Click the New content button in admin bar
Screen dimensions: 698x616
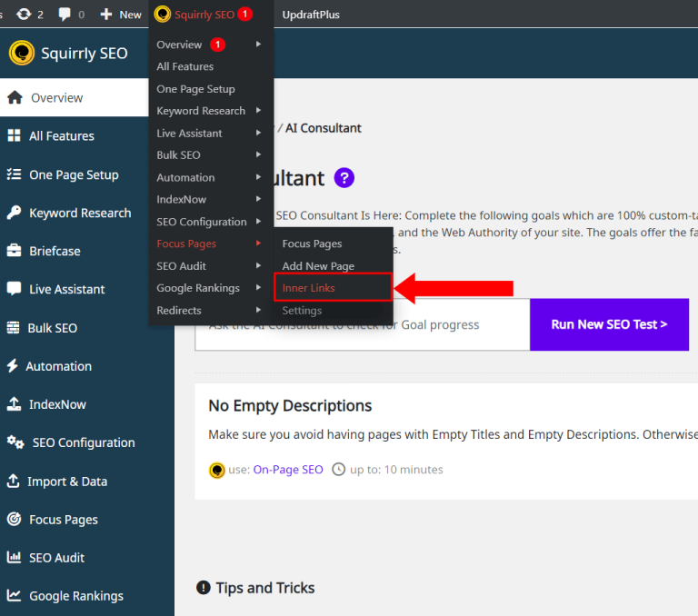pyautogui.click(x=121, y=15)
